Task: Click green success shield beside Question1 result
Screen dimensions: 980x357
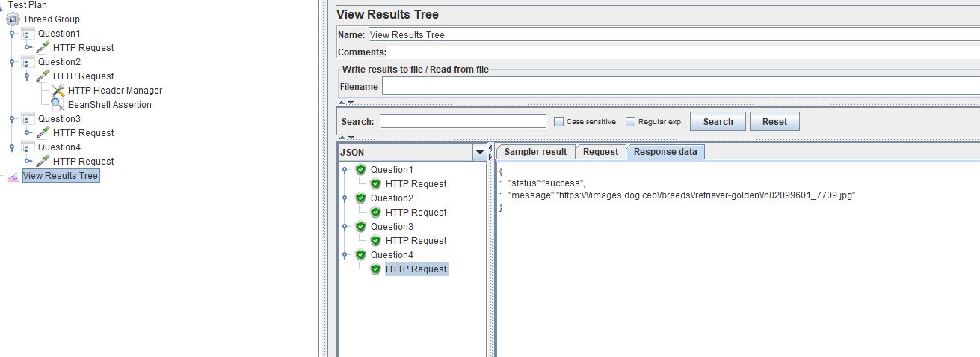Action: coord(360,170)
